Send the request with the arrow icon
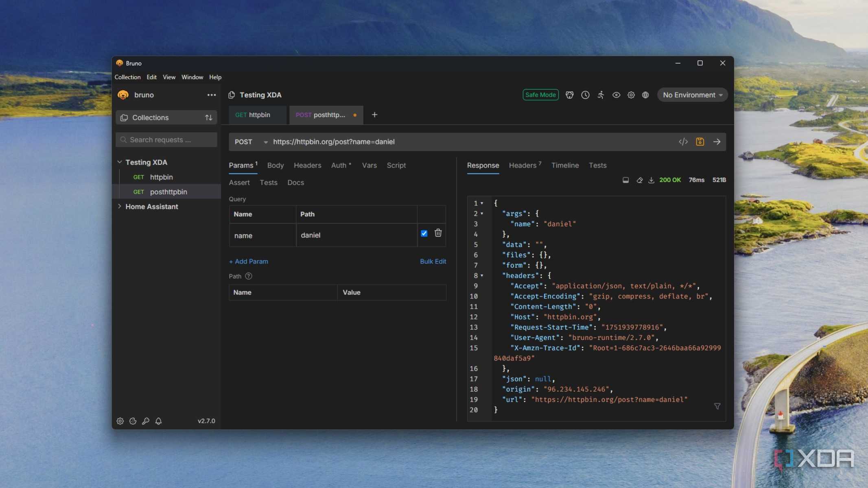 (717, 142)
